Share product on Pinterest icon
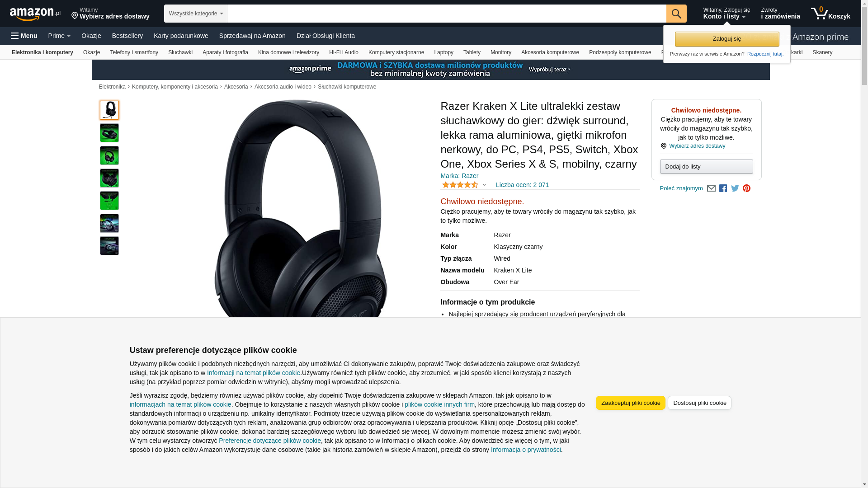The height and width of the screenshot is (488, 868). (746, 188)
